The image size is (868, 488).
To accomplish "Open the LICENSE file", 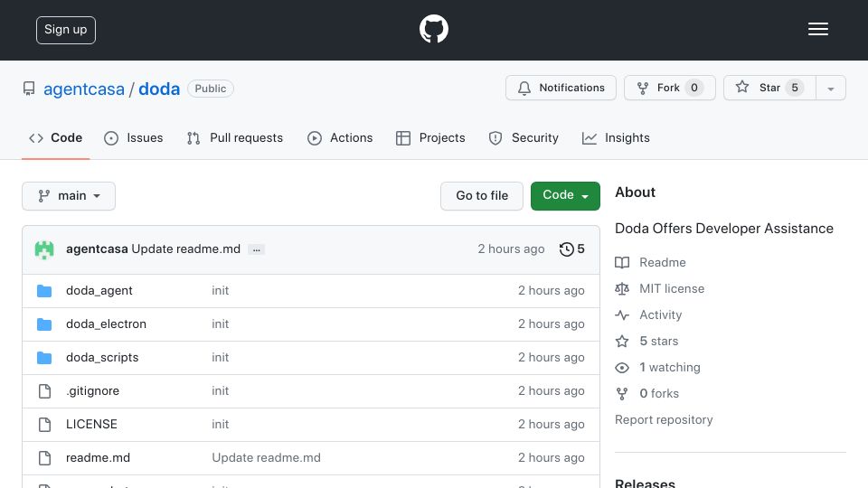I will (91, 425).
